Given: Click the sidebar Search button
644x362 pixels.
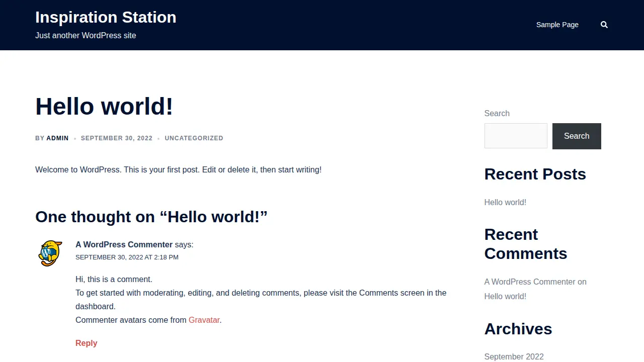Looking at the screenshot, I should [577, 136].
